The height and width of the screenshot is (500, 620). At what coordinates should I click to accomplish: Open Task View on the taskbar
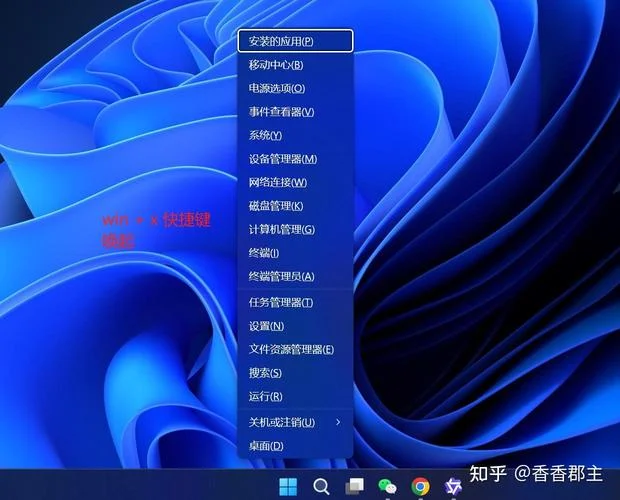coord(354,486)
